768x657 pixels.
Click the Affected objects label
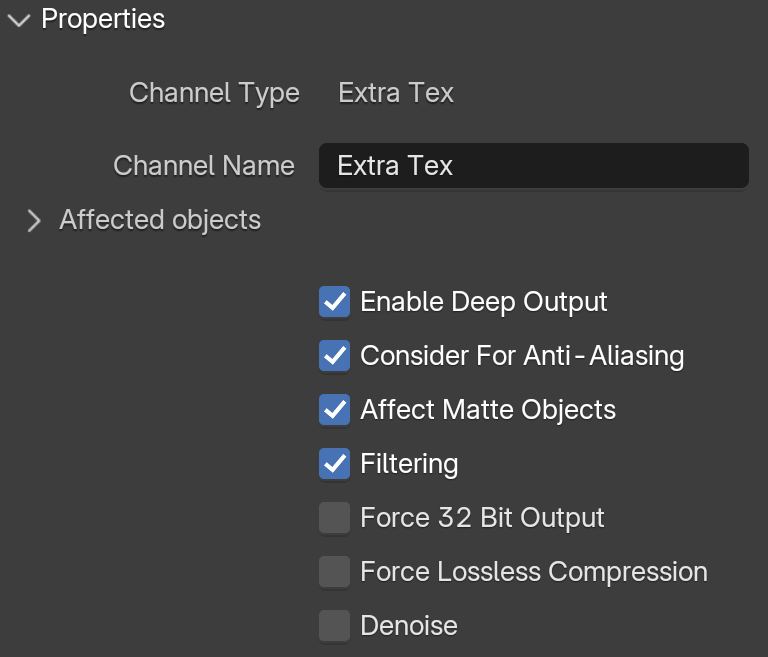160,220
